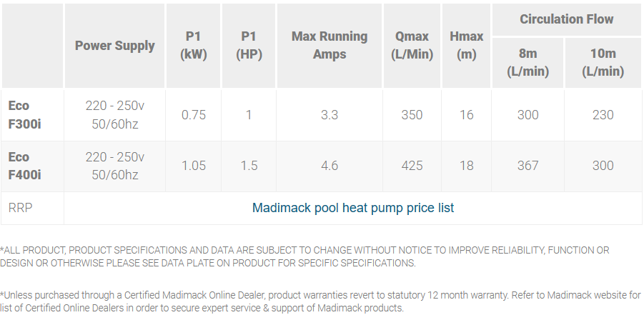Click the Circulation Flow header cell
The height and width of the screenshot is (320, 644).
[566, 19]
